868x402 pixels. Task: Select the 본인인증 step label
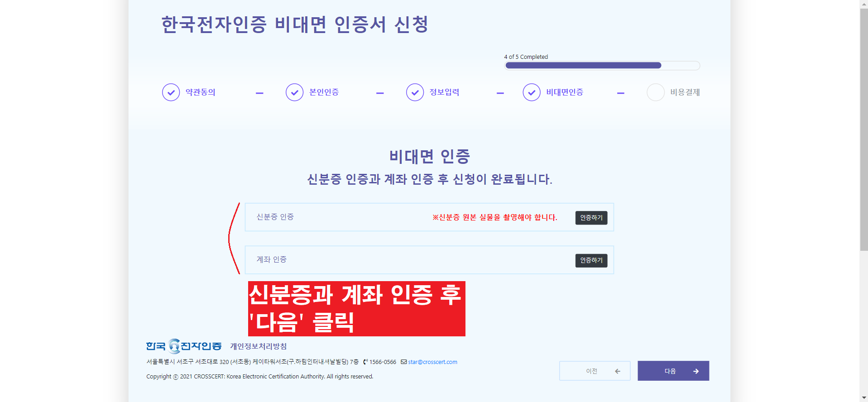[x=324, y=92]
